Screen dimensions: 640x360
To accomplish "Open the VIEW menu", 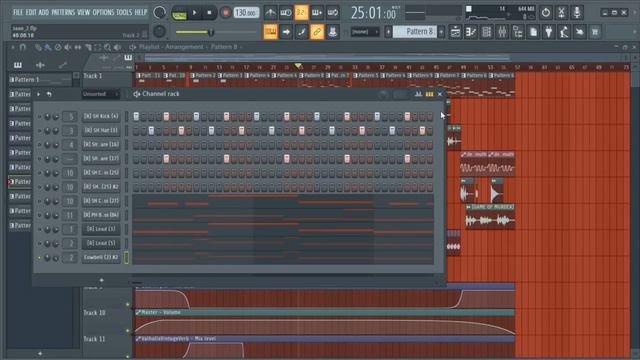I will [x=83, y=12].
